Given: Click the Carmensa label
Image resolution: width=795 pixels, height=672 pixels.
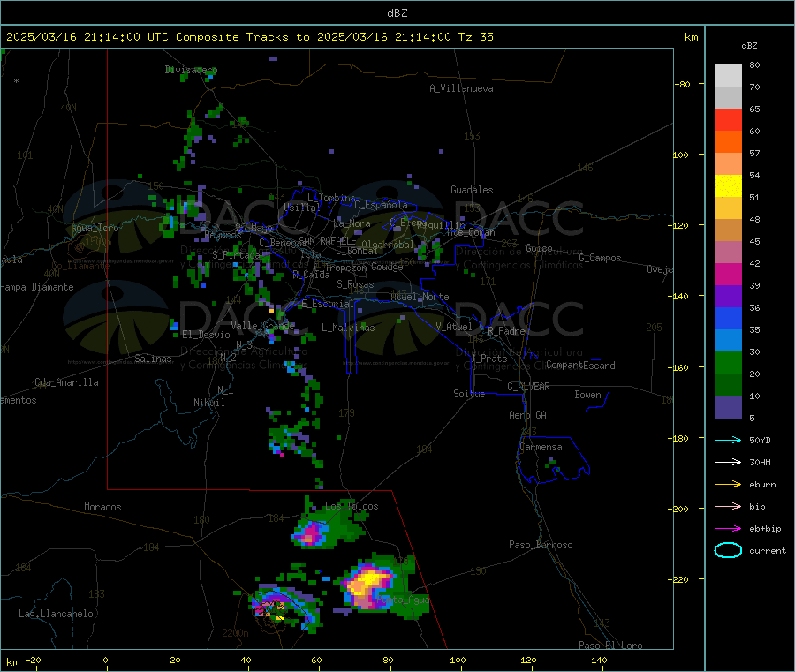Looking at the screenshot, I should 541,447.
